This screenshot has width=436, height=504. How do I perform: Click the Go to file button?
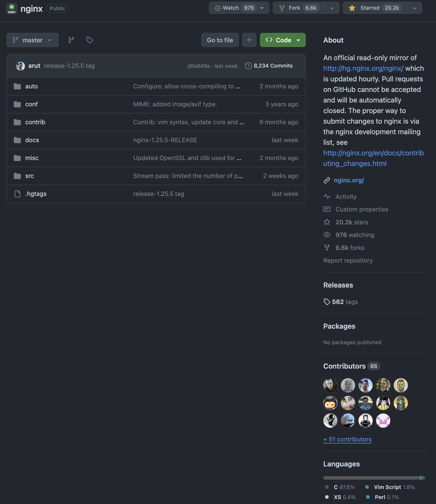pos(220,40)
